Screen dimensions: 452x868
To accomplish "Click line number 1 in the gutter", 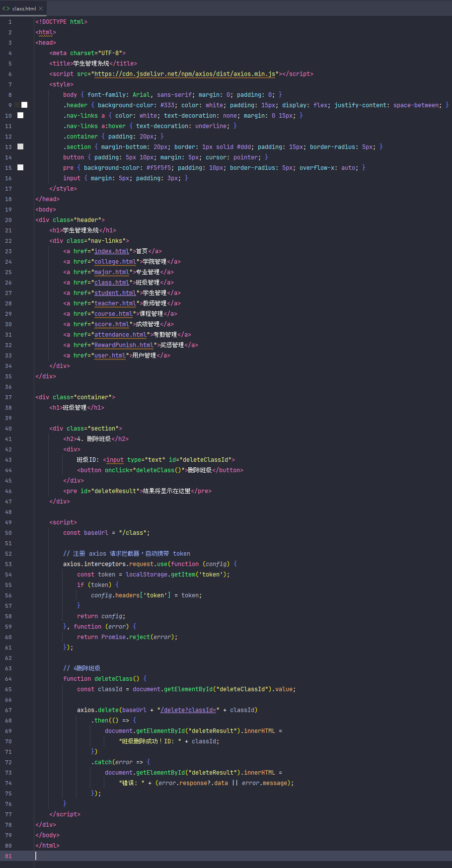I will (9, 22).
